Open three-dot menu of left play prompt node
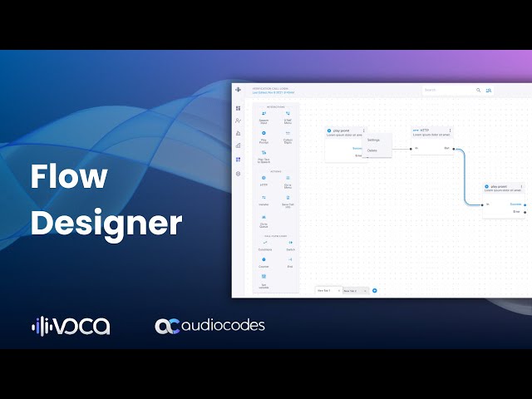The width and height of the screenshot is (532, 399). [364, 131]
